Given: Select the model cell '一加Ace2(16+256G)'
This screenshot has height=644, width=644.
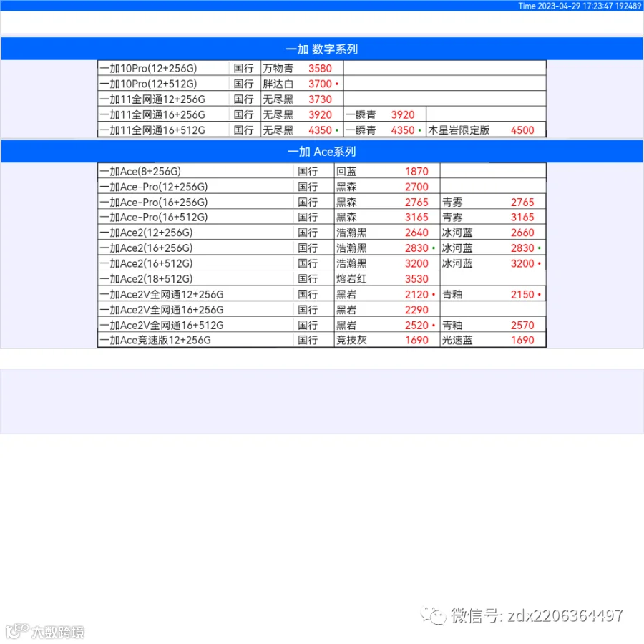Looking at the screenshot, I should point(146,248).
